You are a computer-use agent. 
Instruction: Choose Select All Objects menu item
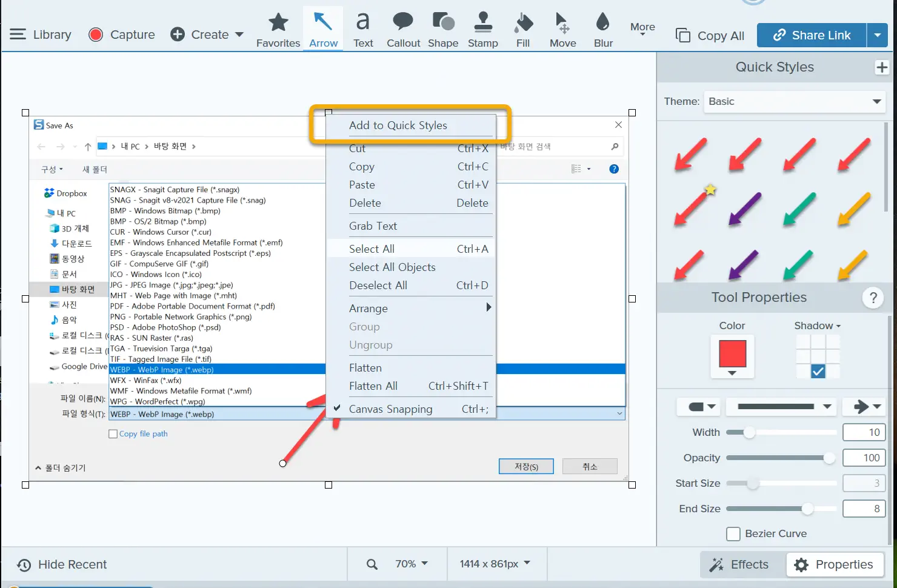tap(411, 267)
